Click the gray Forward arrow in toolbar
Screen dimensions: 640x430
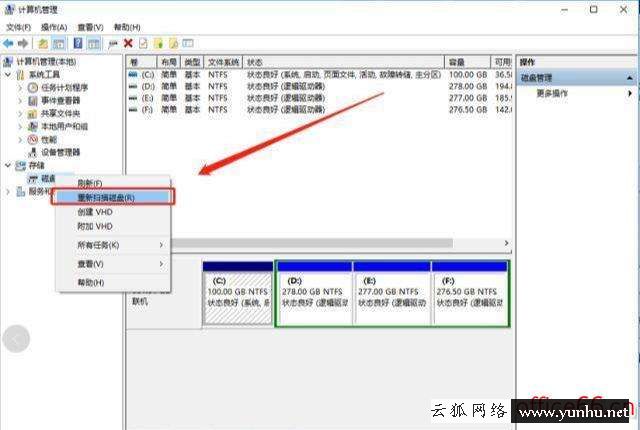click(23, 43)
